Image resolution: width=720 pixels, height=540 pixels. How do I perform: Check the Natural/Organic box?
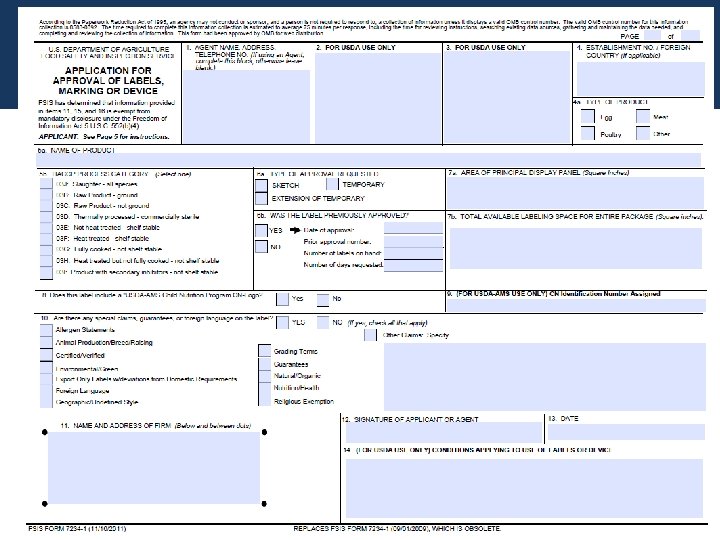(264, 376)
